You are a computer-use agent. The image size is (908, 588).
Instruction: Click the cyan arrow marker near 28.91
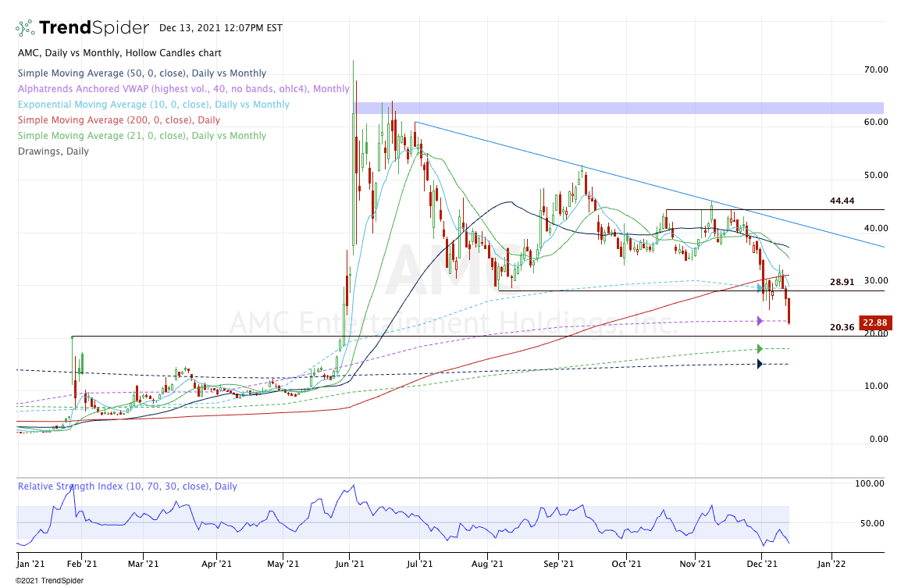click(x=760, y=287)
